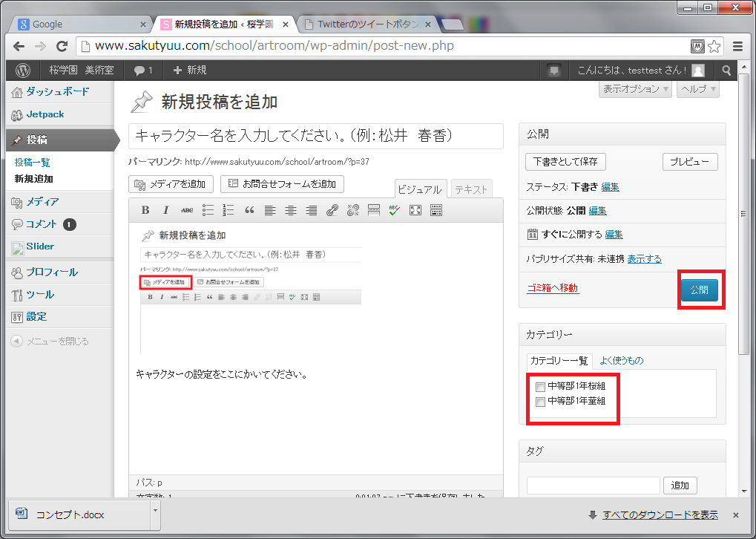Center-align the text
Screen dimensions: 756x539
(x=291, y=210)
